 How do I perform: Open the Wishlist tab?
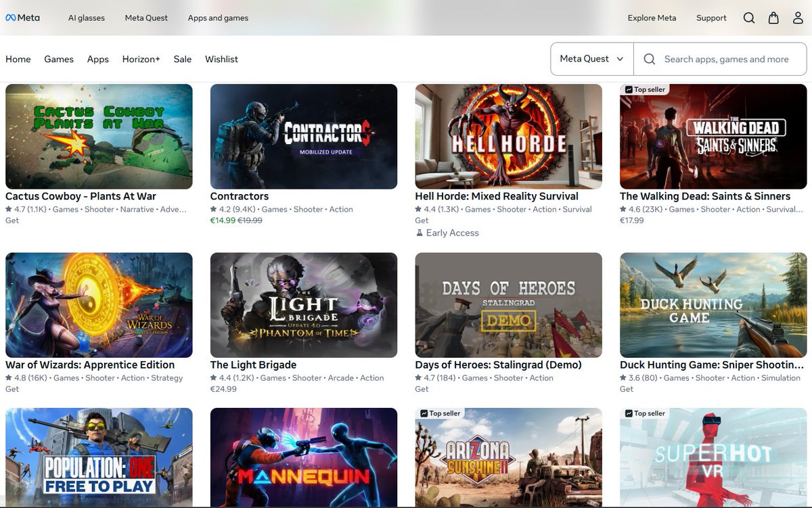click(x=221, y=60)
